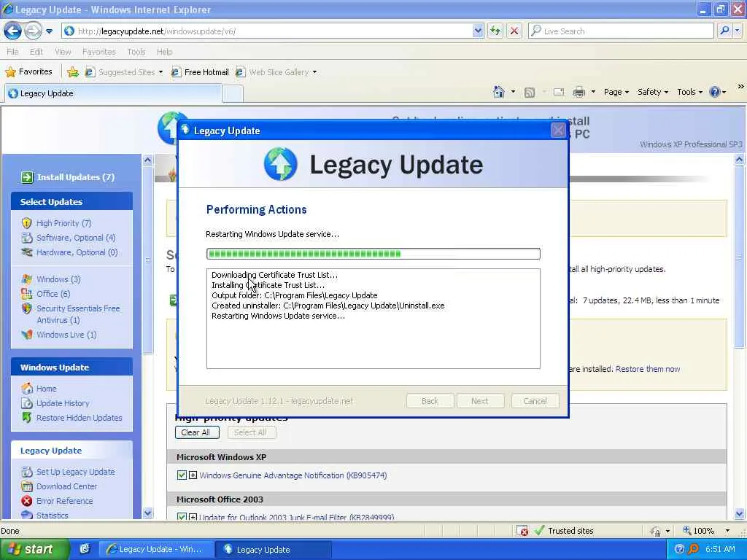
Task: Uncheck the Outlook 2003 Junk E-mail Filter update
Action: tap(182, 516)
